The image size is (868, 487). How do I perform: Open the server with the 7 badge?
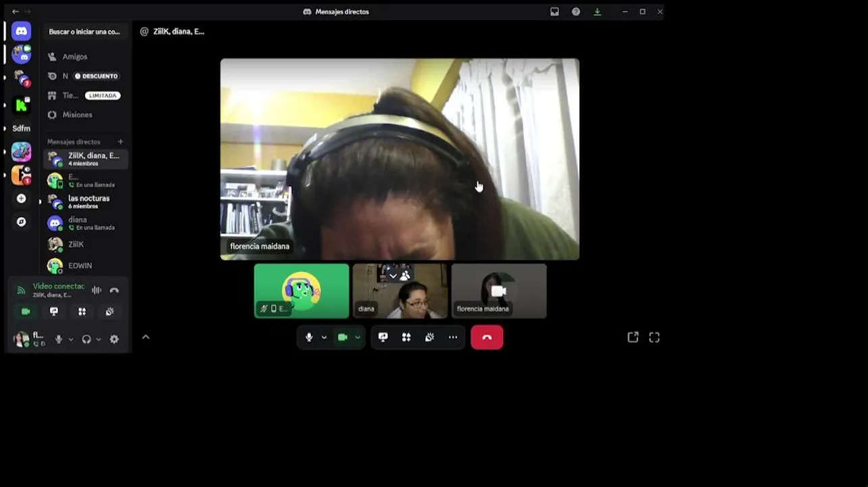click(x=22, y=78)
